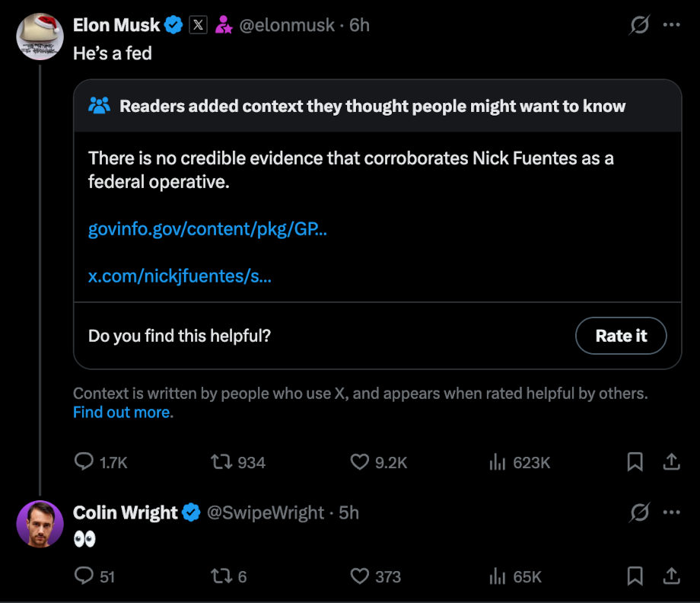Share Colin Wright's post
The image size is (700, 603).
671,576
